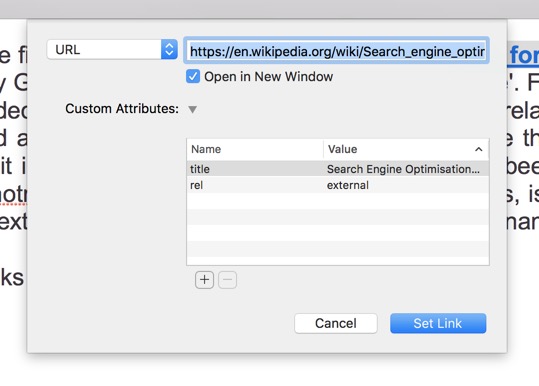The width and height of the screenshot is (539, 386).
Task: Open the URL link type dropdown
Action: [x=112, y=49]
